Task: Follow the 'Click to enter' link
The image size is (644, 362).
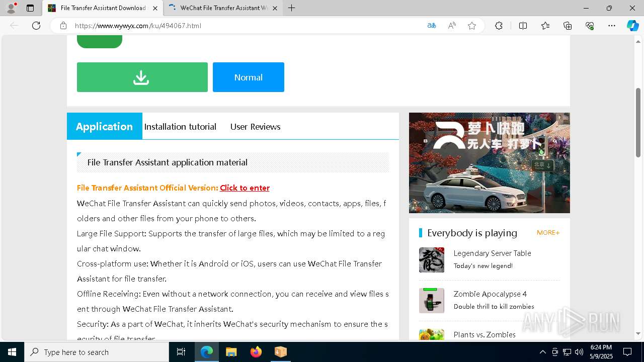Action: [x=245, y=188]
